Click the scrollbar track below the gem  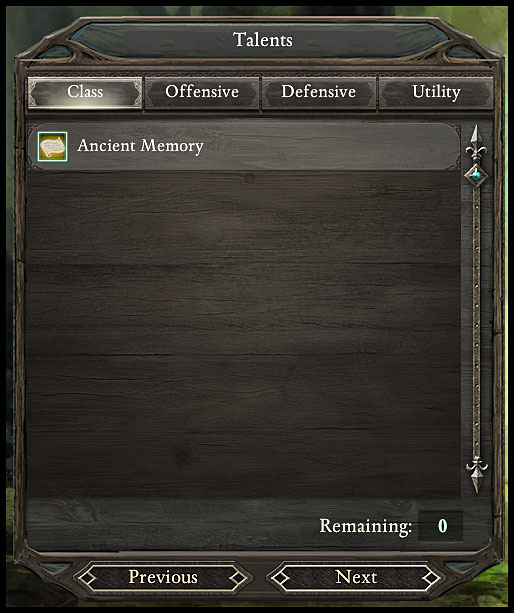(476, 321)
